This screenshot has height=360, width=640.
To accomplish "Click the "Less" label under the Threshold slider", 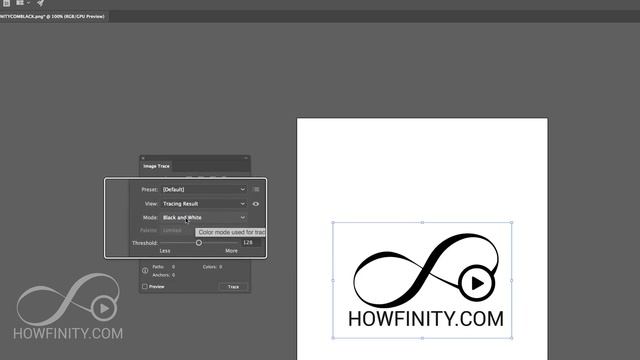I will coord(165,251).
